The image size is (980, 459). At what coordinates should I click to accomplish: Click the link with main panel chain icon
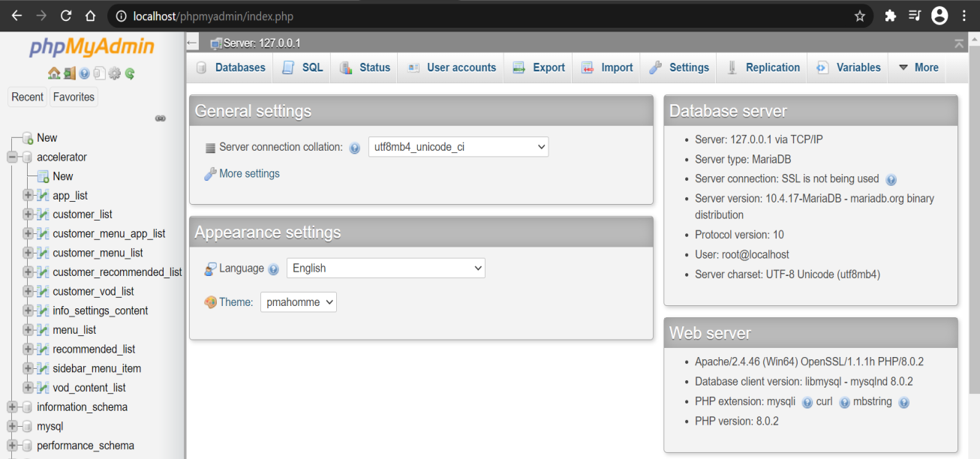(x=160, y=118)
